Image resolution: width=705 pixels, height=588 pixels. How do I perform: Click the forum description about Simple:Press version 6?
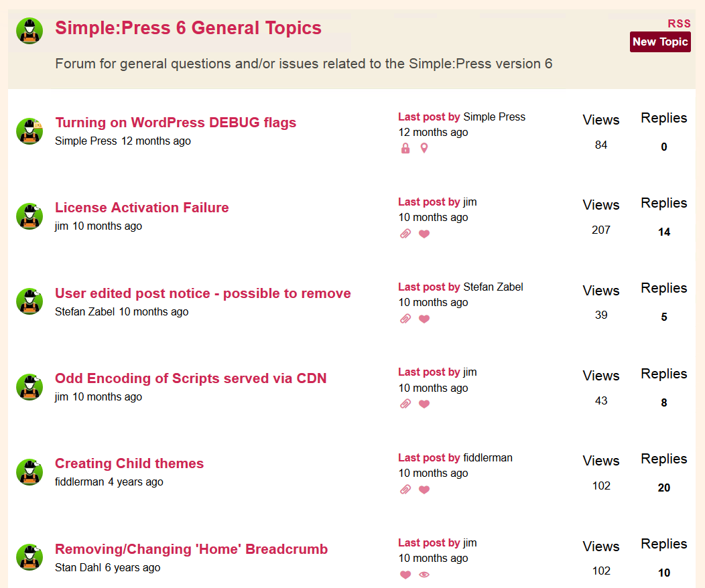[x=304, y=64]
